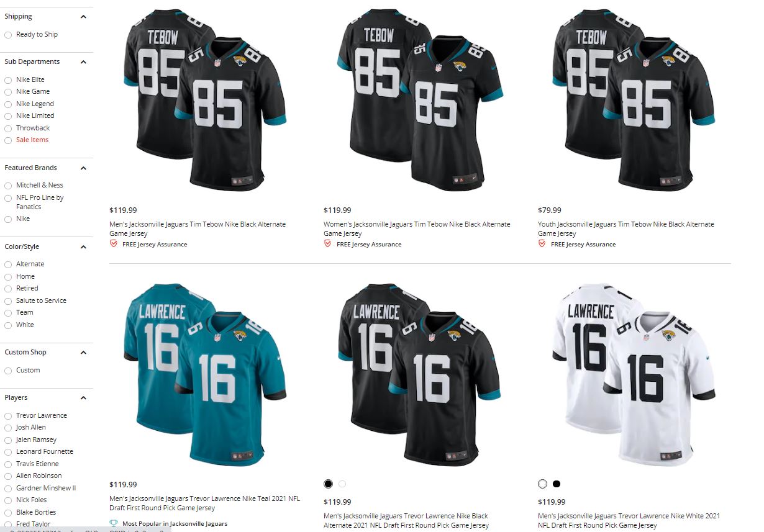Select the Salute to Service style option
The height and width of the screenshot is (532, 764).
[x=8, y=301]
